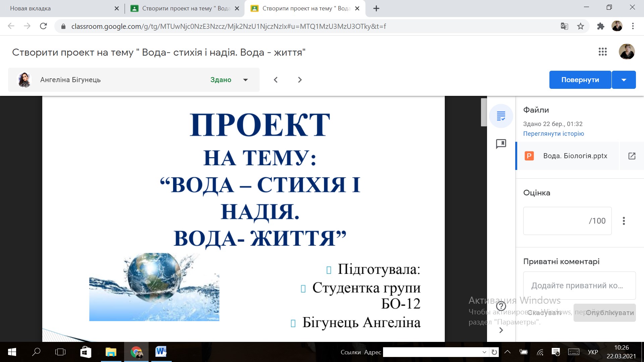Click the browser forward arrow
This screenshot has height=362, width=644.
coord(27,26)
